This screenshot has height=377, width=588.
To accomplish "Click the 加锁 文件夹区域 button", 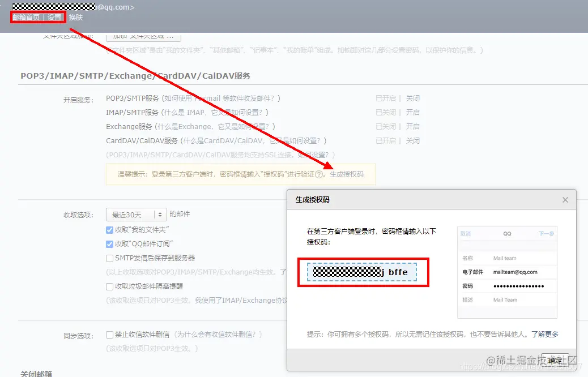I will click(144, 37).
